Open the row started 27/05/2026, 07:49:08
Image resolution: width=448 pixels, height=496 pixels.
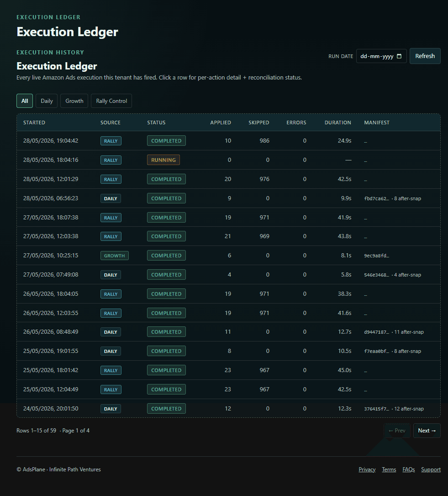click(x=228, y=275)
